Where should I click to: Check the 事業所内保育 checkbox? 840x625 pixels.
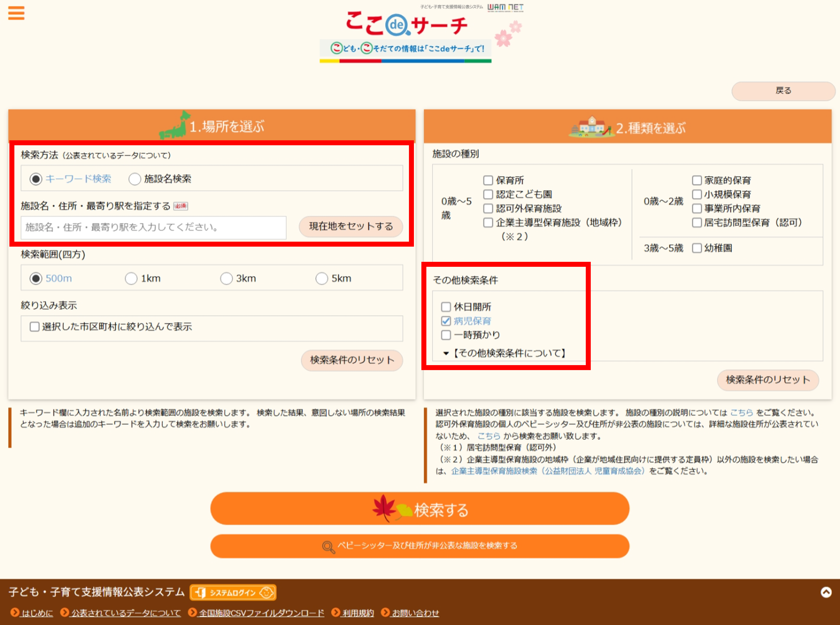click(x=697, y=209)
